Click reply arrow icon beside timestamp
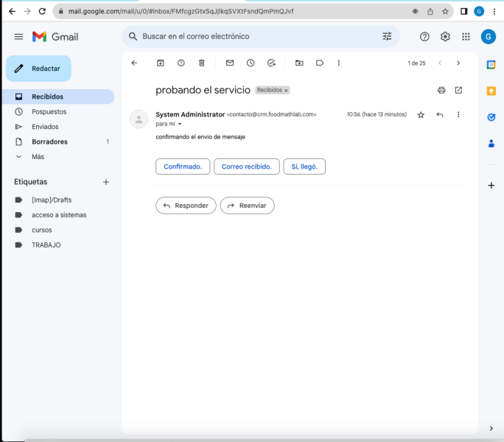The height and width of the screenshot is (442, 504). [x=440, y=115]
